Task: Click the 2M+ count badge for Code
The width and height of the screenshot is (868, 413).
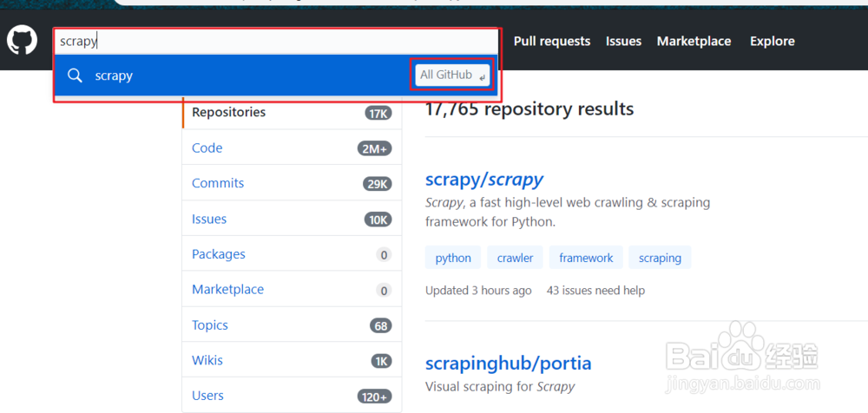Action: pos(375,148)
